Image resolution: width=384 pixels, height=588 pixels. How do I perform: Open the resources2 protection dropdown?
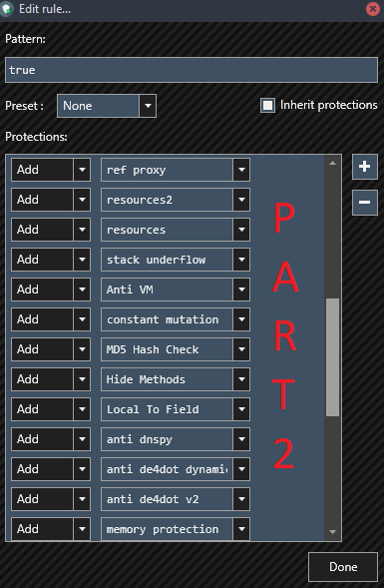[176, 200]
